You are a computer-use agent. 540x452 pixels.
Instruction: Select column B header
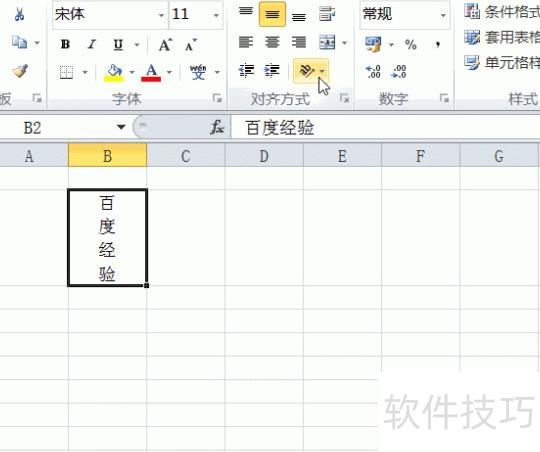point(107,156)
